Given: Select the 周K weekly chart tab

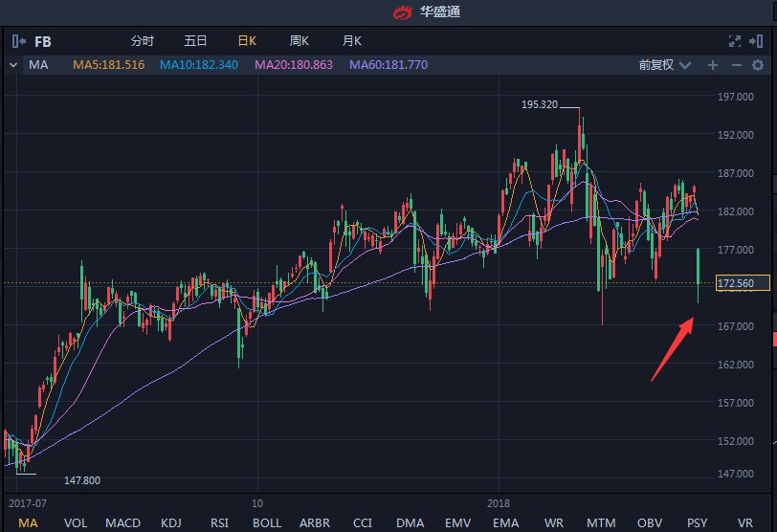Looking at the screenshot, I should coord(300,41).
